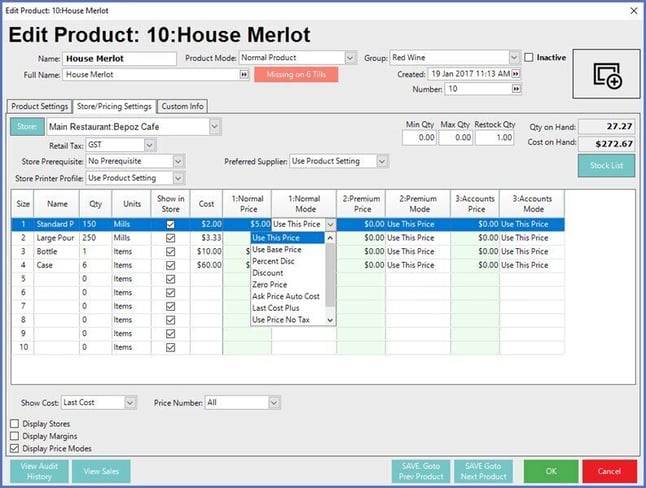Image resolution: width=646 pixels, height=488 pixels.
Task: Open the Custom Info tab
Action: (x=182, y=107)
